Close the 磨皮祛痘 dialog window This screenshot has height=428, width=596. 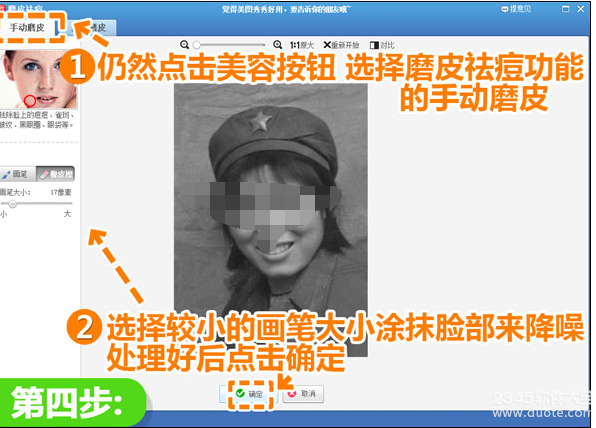[x=581, y=9]
